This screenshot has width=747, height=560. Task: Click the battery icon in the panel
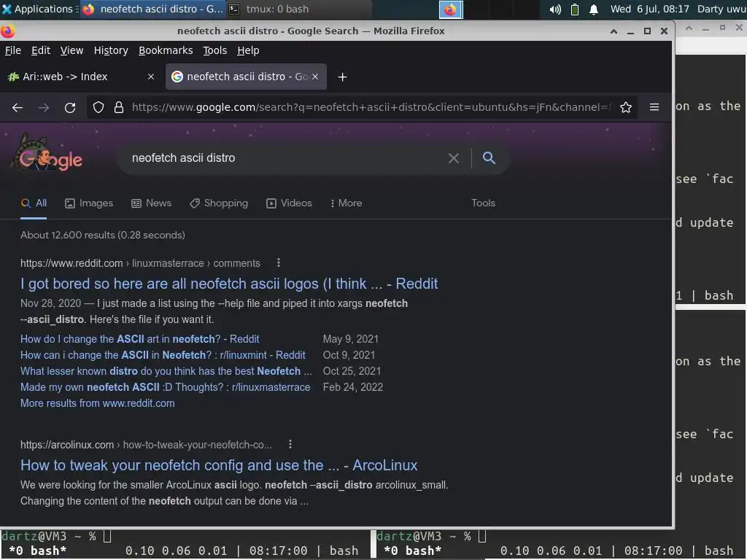575,9
